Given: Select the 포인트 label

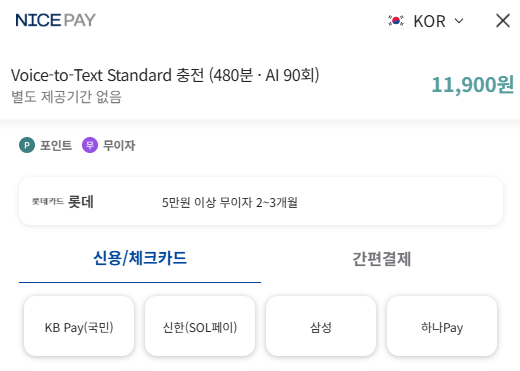Looking at the screenshot, I should (x=56, y=145).
